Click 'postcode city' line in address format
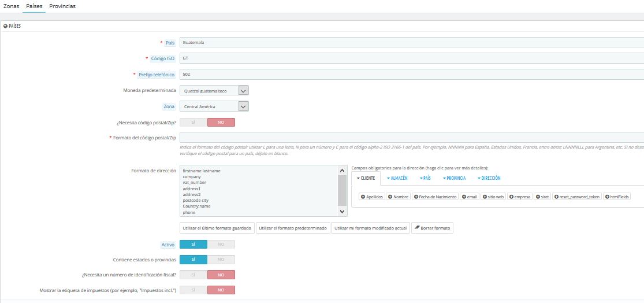644x303 pixels. click(195, 200)
